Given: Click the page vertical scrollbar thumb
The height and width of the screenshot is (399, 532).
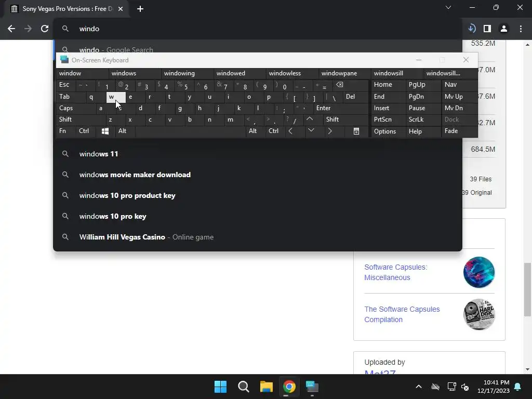Looking at the screenshot, I should (527, 289).
